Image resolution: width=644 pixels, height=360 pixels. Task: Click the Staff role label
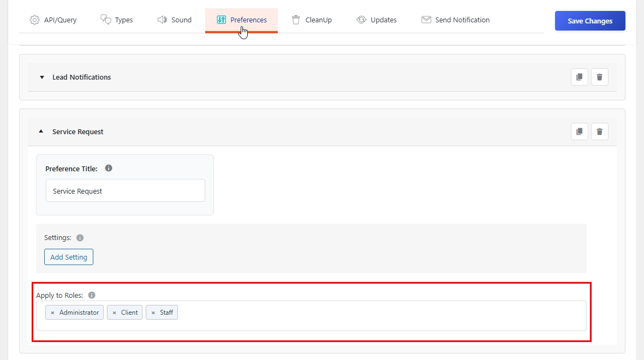[x=166, y=313]
